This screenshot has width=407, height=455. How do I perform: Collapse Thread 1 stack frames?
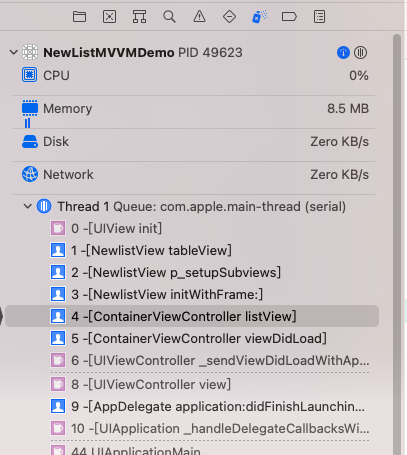coord(28,206)
